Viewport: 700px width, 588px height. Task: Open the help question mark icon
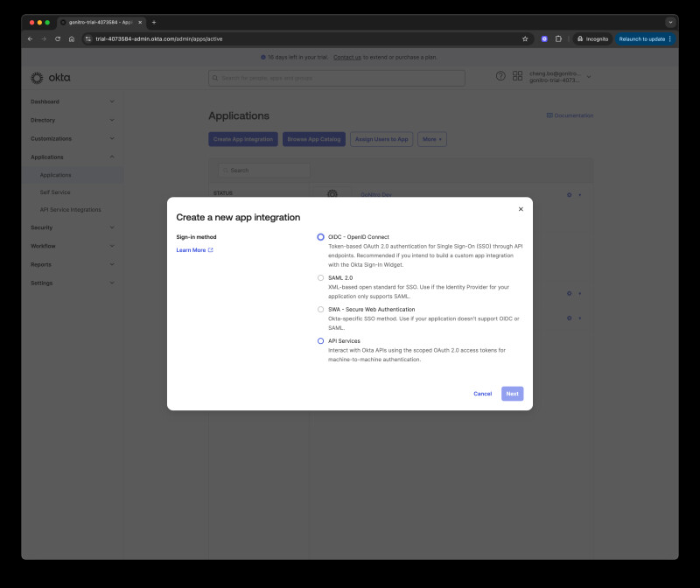tap(500, 76)
